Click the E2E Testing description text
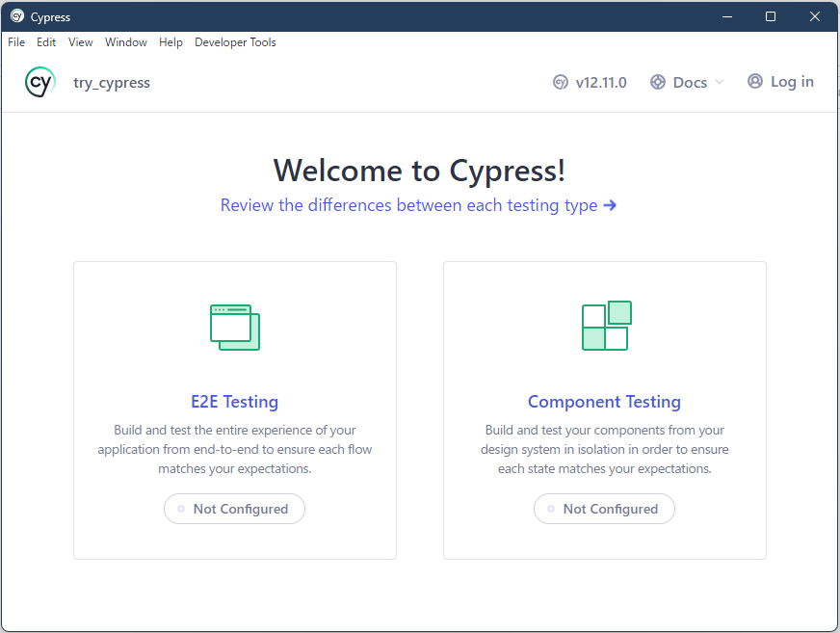 (x=235, y=449)
